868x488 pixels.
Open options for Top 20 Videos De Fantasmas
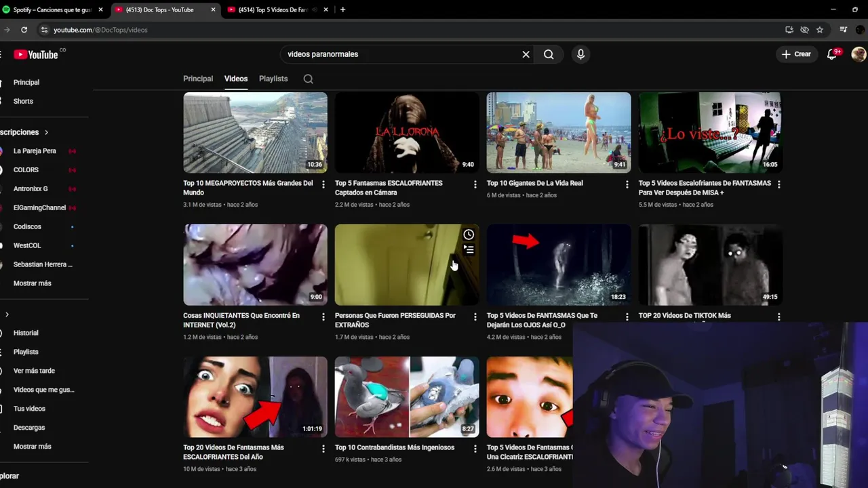pos(323,449)
